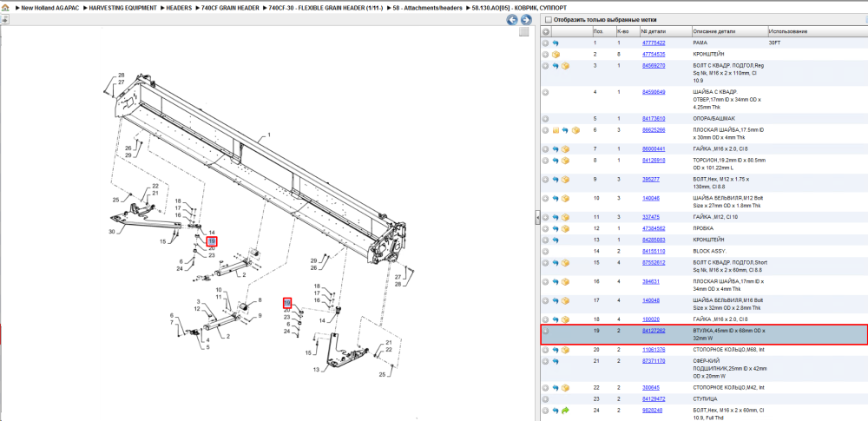868x421 pixels.
Task: Click the yellow box icon for part 300645
Action: point(565,388)
